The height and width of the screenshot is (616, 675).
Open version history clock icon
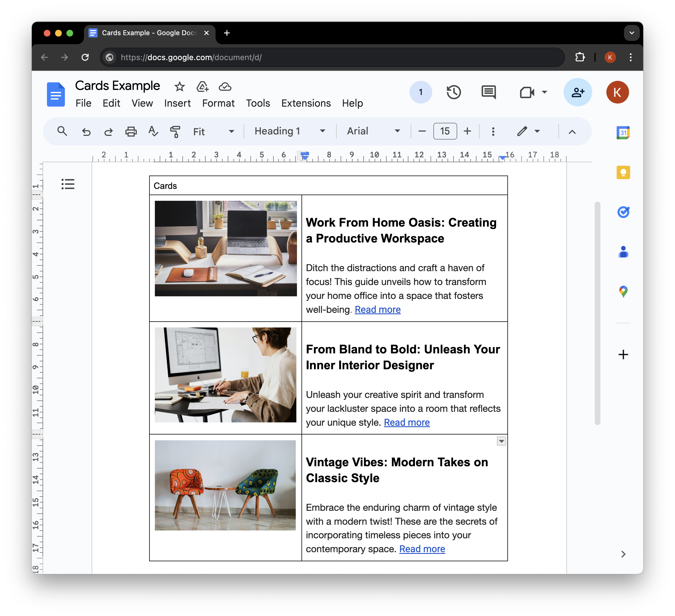[x=454, y=92]
